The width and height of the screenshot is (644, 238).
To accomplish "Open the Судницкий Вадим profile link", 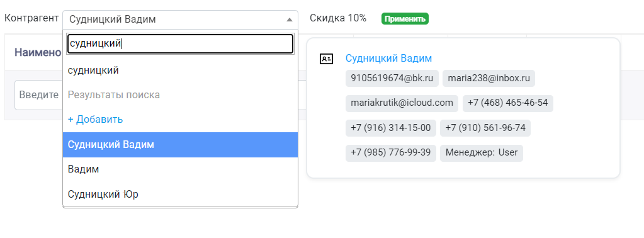I will click(x=388, y=59).
